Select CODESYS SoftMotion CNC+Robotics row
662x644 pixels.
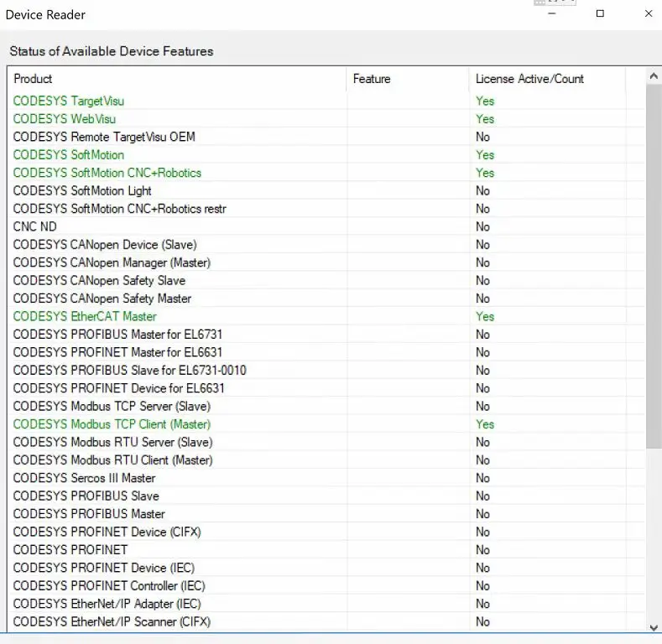pos(326,173)
